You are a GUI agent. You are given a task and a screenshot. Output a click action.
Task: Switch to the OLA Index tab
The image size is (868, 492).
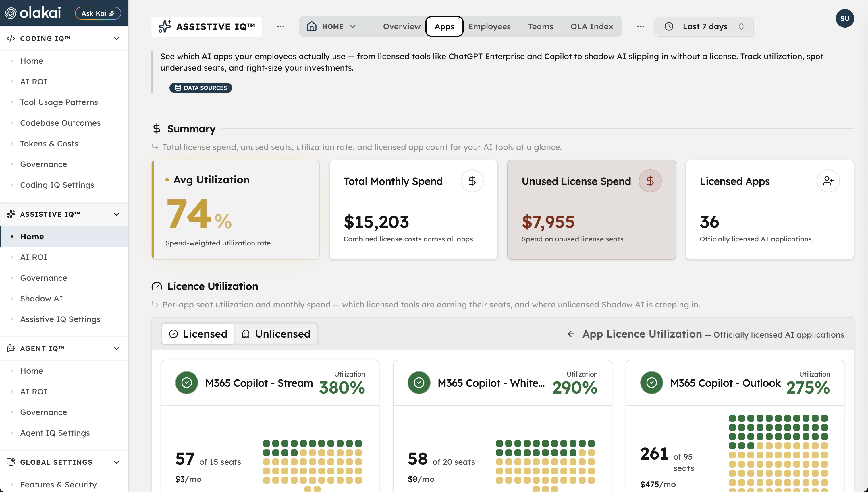point(591,26)
